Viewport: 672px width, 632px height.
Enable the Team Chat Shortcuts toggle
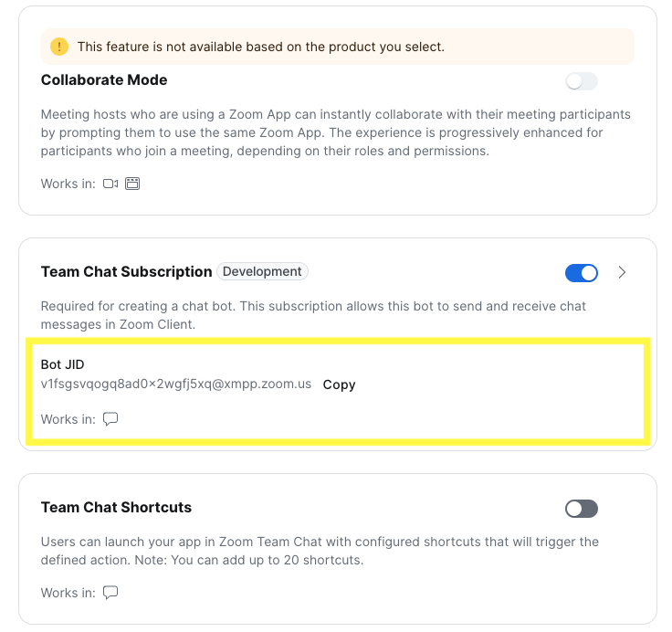581,509
